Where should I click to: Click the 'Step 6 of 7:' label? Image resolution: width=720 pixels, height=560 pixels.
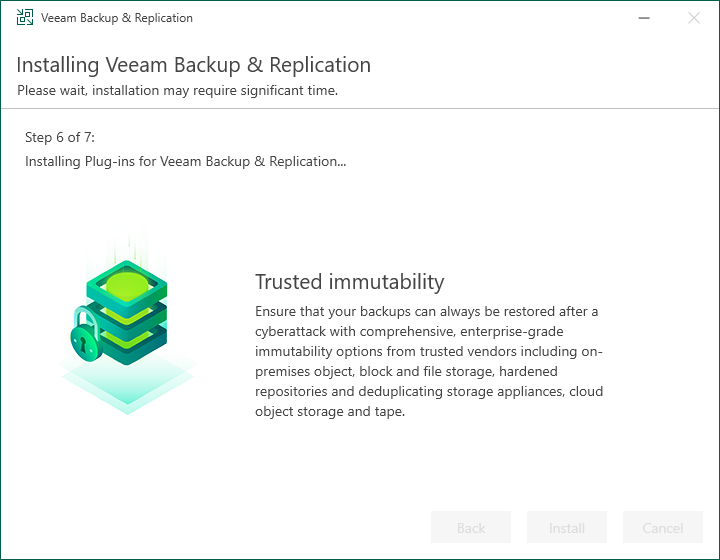pos(60,137)
